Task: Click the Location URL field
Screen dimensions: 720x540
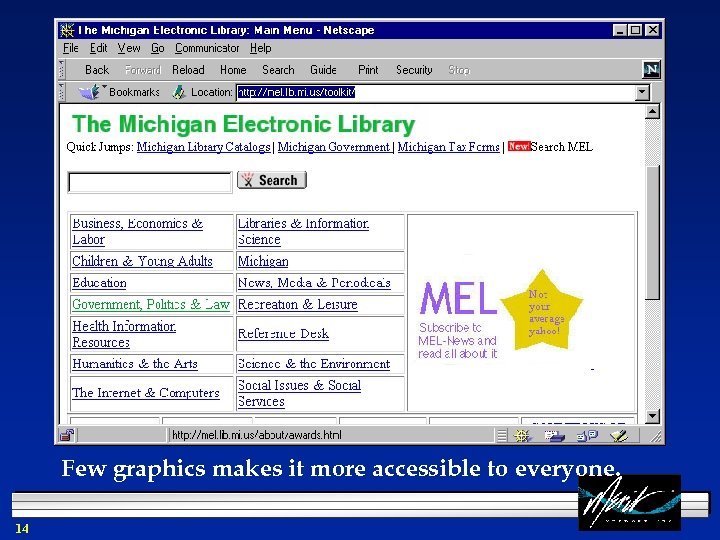Action: tap(436, 92)
